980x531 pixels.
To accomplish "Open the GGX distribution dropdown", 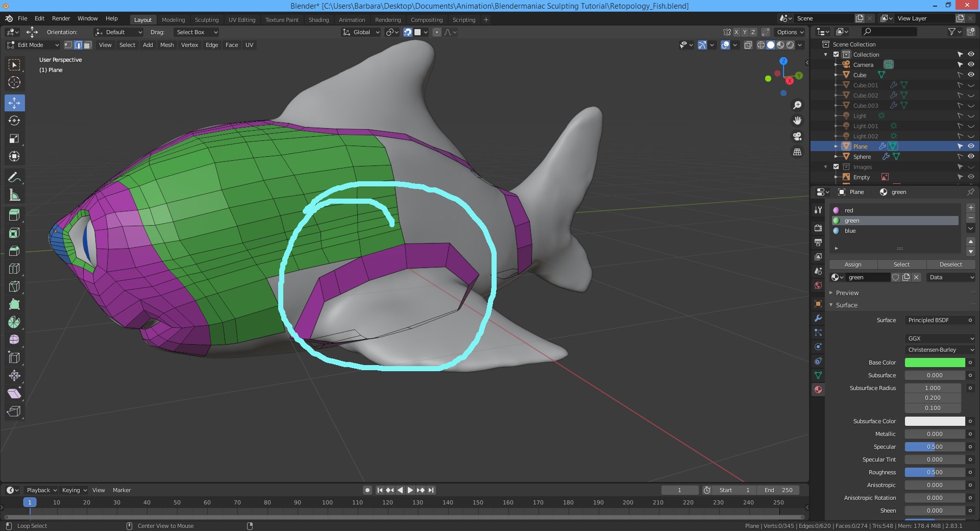I will (x=940, y=339).
